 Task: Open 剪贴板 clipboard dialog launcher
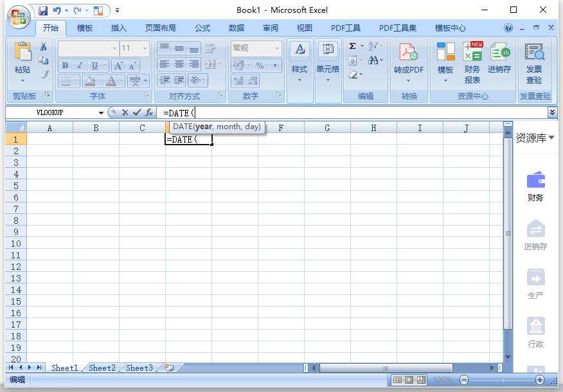pos(47,94)
